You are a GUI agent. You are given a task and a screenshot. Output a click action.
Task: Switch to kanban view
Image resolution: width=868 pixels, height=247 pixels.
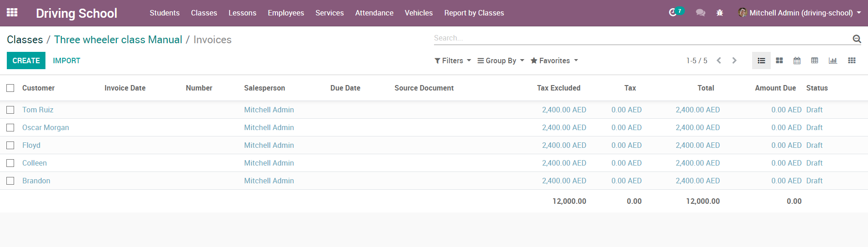click(779, 60)
